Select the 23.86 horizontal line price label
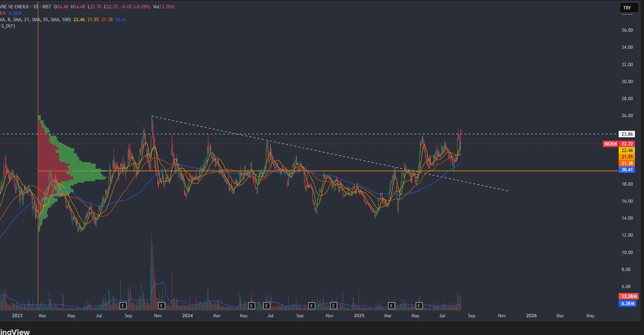Image resolution: width=644 pixels, height=335 pixels. point(626,134)
